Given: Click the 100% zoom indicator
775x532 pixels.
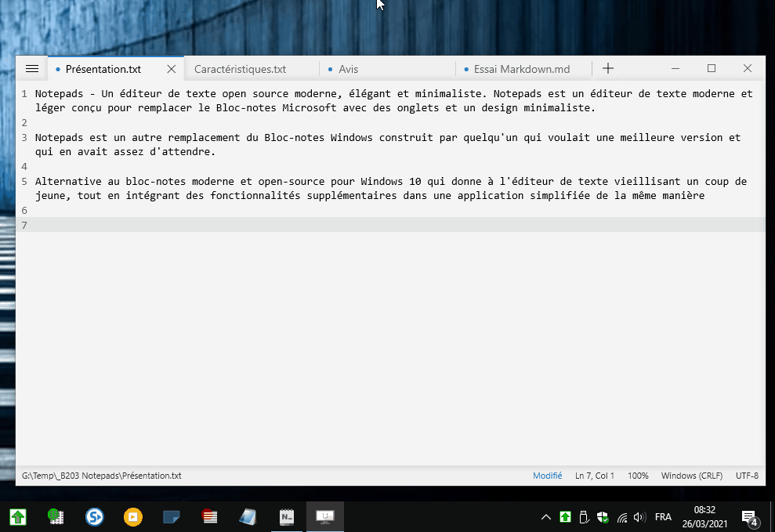Looking at the screenshot, I should (x=638, y=476).
